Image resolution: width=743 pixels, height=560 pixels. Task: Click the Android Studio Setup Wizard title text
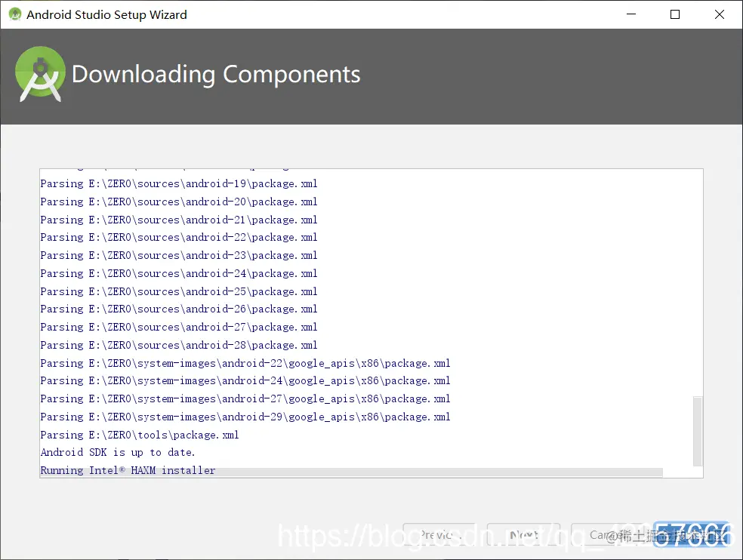pos(106,14)
